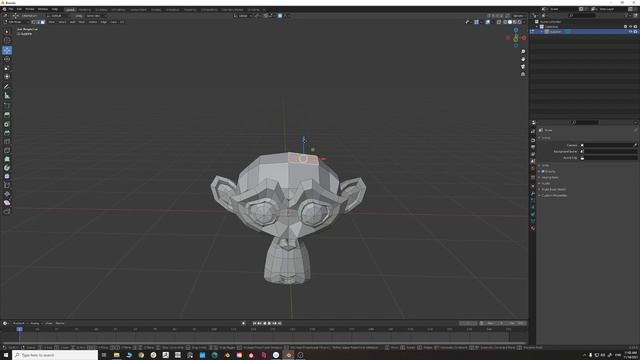Enable face select mode
The width and height of the screenshot is (640, 360).
tap(43, 22)
